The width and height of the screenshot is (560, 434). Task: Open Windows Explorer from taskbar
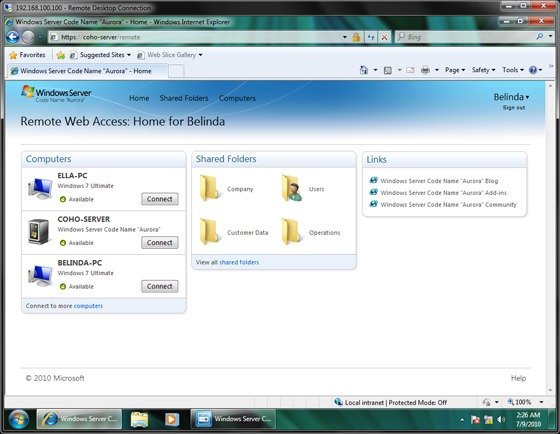pyautogui.click(x=139, y=419)
